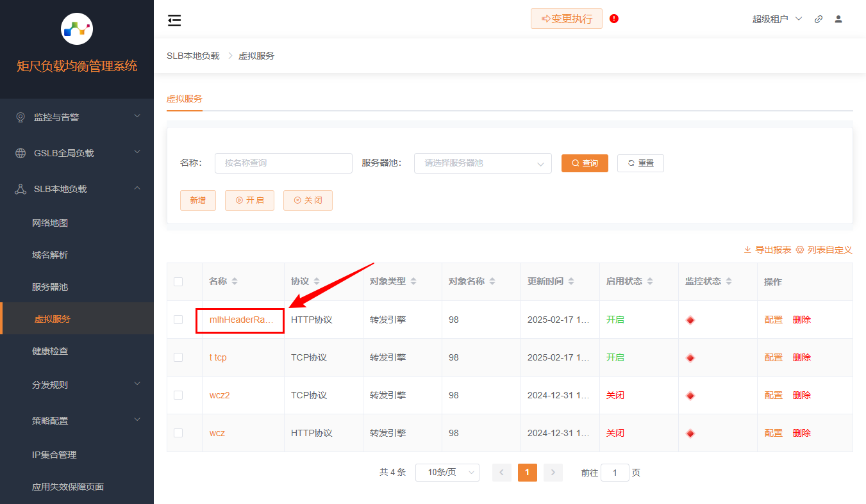
Task: Sort the table by 名称 column arrows
Action: [235, 282]
